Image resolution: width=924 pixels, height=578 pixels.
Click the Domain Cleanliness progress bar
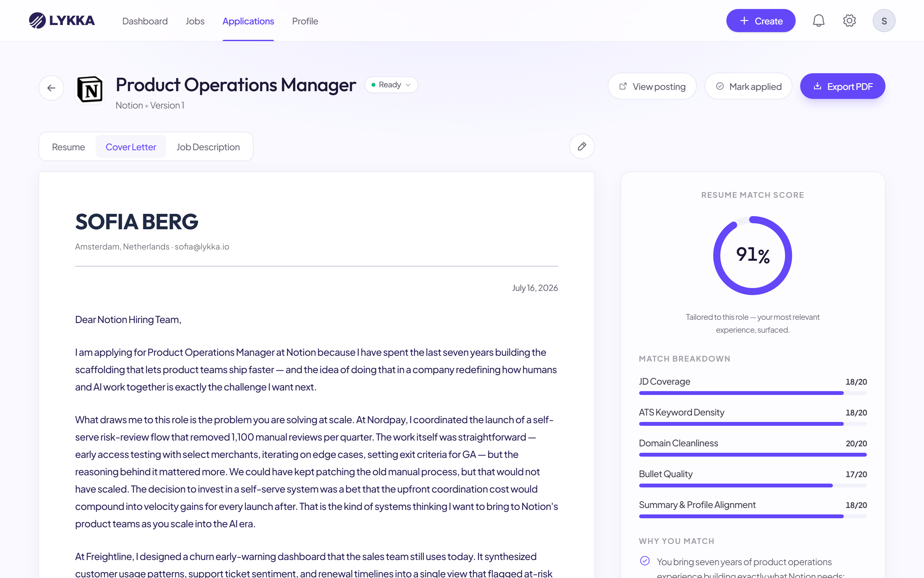click(x=753, y=454)
